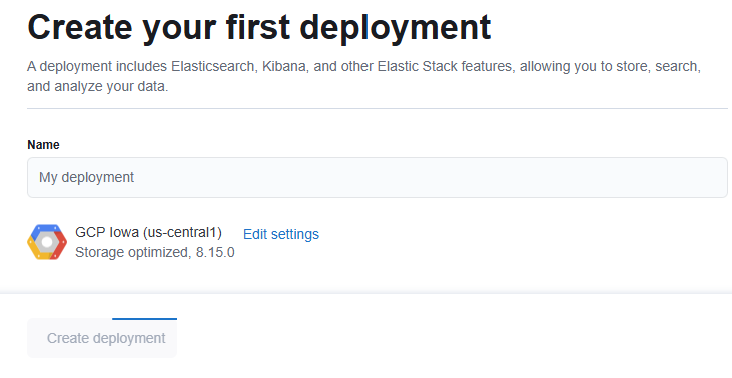Image resolution: width=732 pixels, height=378 pixels.
Task: Click the 'GCP Iowa (us-central1)' region text
Action: pos(148,232)
